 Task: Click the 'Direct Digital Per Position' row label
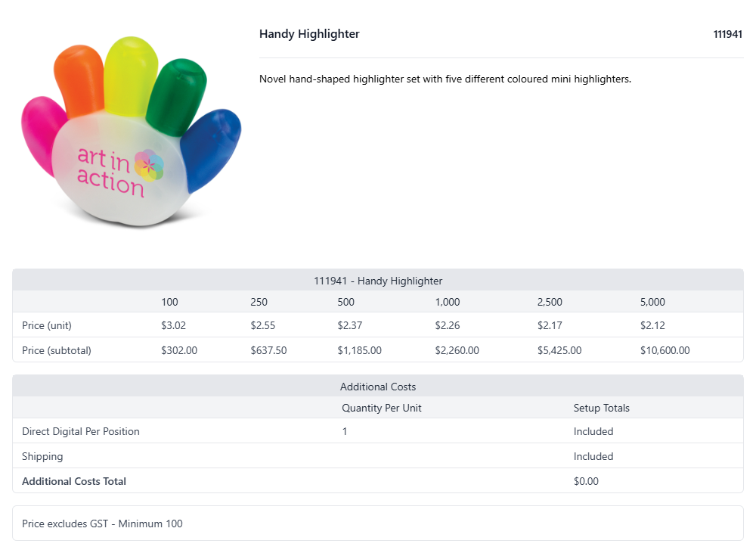coord(81,432)
